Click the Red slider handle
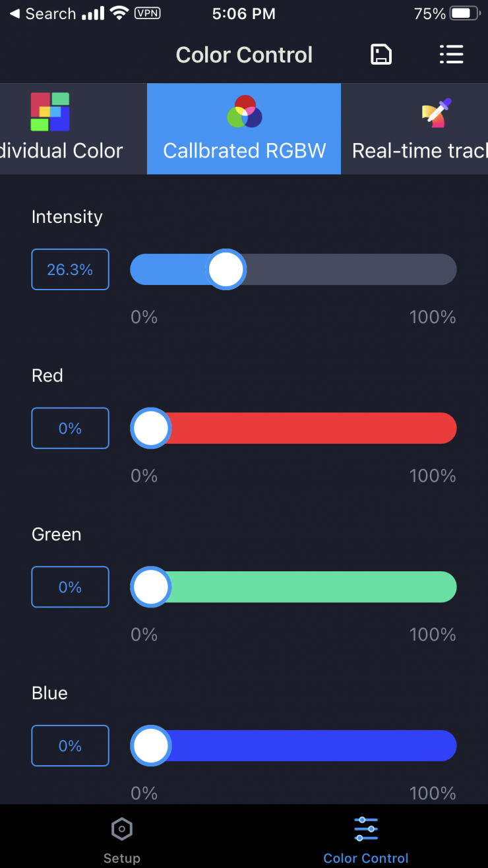 [x=151, y=429]
